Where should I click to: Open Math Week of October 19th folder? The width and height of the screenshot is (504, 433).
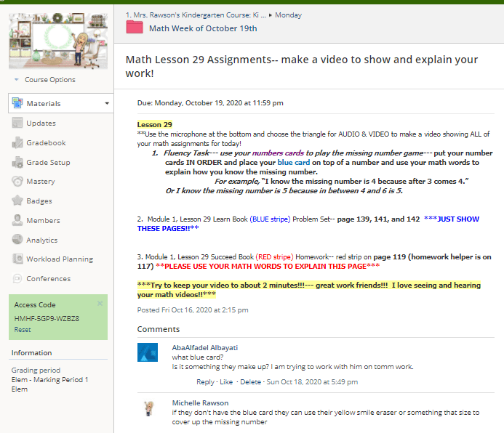[x=203, y=28]
